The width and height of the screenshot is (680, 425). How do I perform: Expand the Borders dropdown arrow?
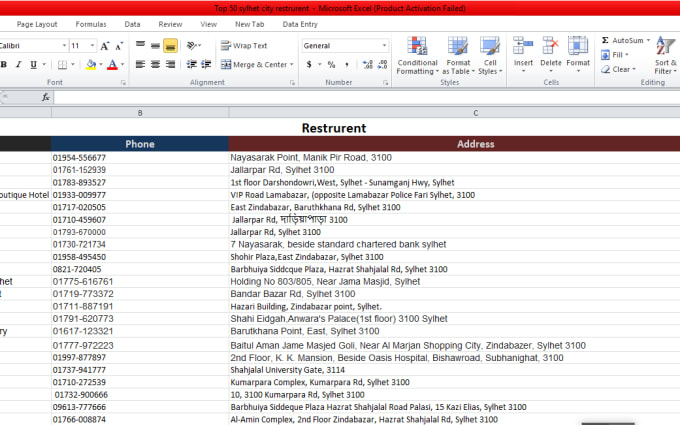pos(73,65)
